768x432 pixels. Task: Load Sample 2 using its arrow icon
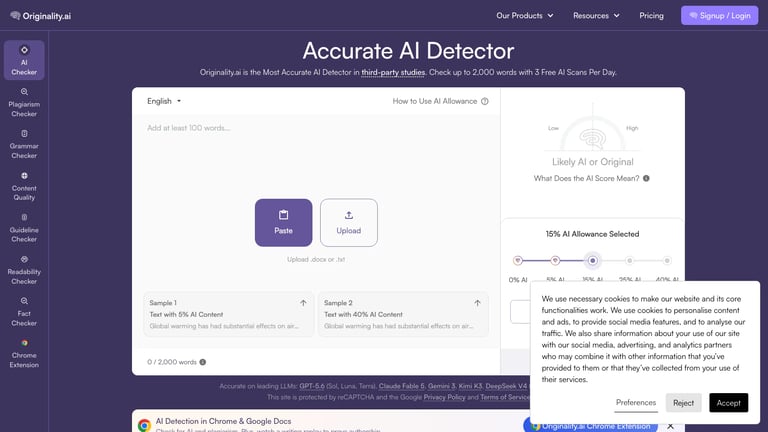(x=477, y=303)
